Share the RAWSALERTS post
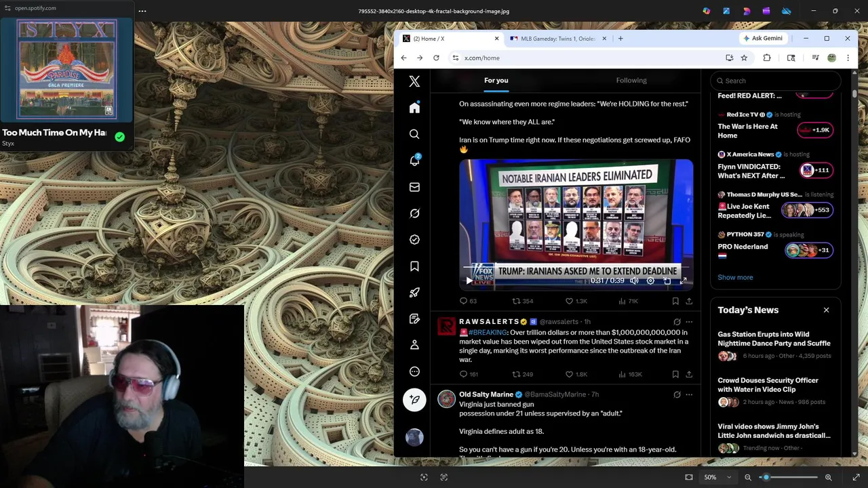The image size is (868, 488). point(689,374)
